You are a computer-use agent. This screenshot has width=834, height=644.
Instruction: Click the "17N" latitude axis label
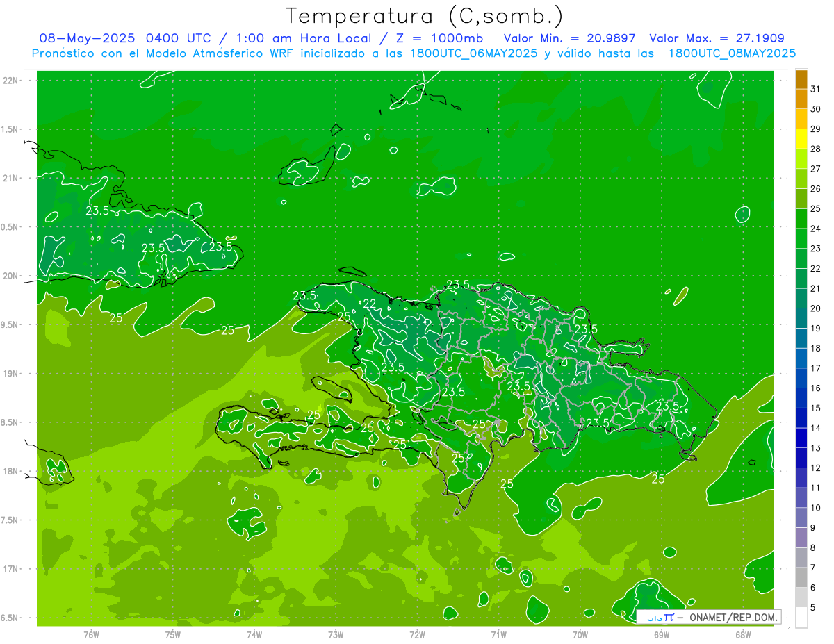(x=11, y=569)
